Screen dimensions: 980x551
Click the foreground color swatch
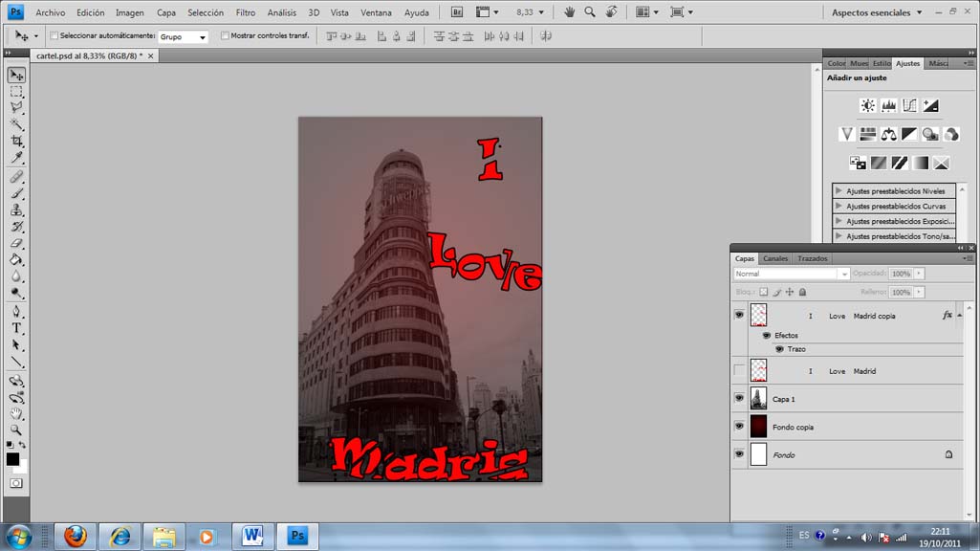12,459
